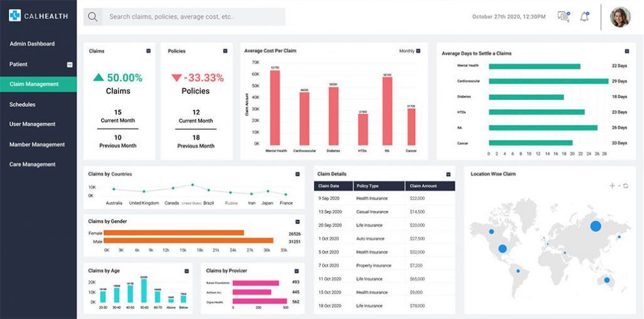Screen dimensions: 644x319
Task: Open User Management in the sidebar
Action: [x=33, y=125]
